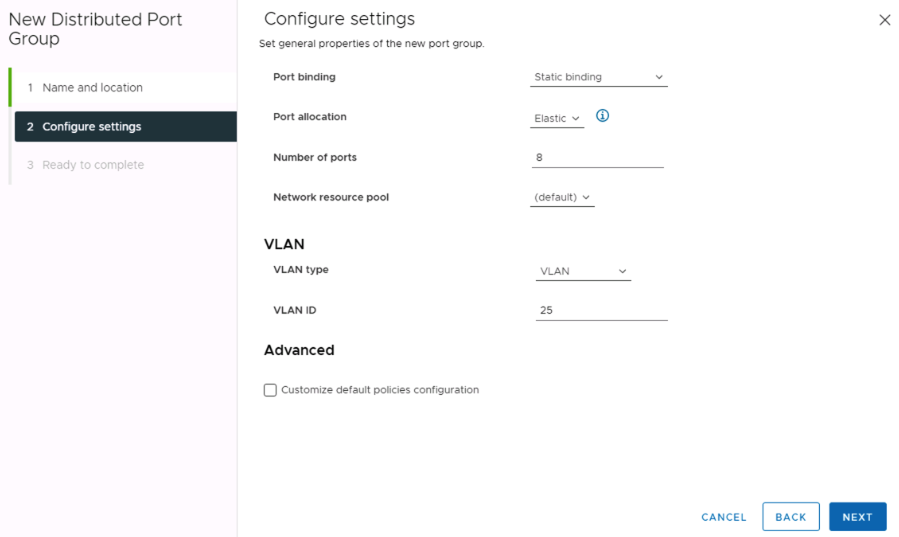Click into the VLAN ID field

point(601,311)
